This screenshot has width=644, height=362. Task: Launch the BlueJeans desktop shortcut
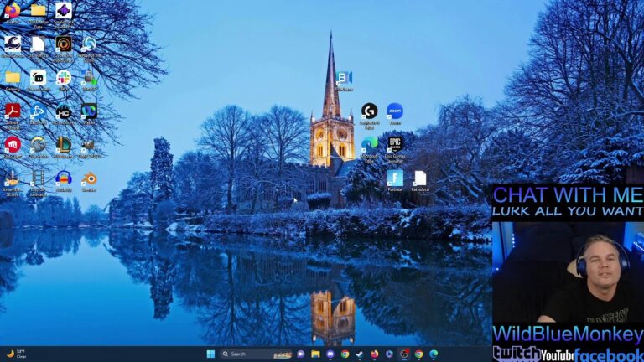click(x=344, y=80)
